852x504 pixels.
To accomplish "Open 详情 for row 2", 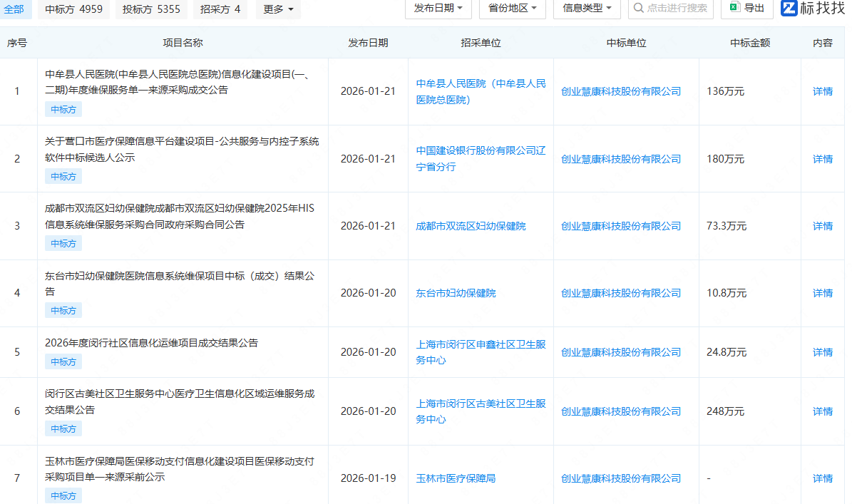I will (x=822, y=158).
